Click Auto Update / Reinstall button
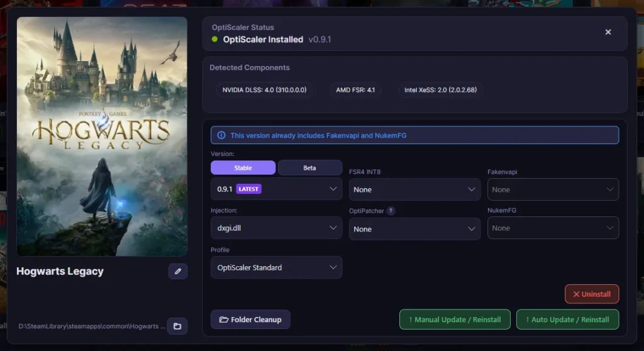Viewport: 644px width, 351px height. point(568,320)
